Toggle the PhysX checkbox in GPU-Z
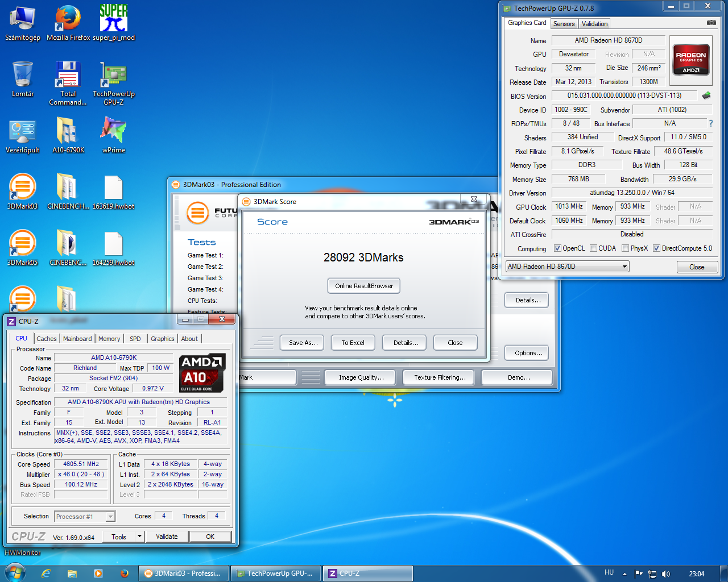Screen dimensions: 728x582 coord(625,248)
